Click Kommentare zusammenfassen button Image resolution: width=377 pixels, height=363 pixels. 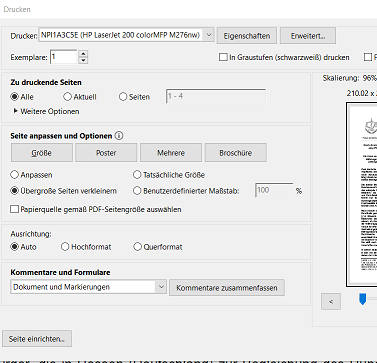pos(227,288)
